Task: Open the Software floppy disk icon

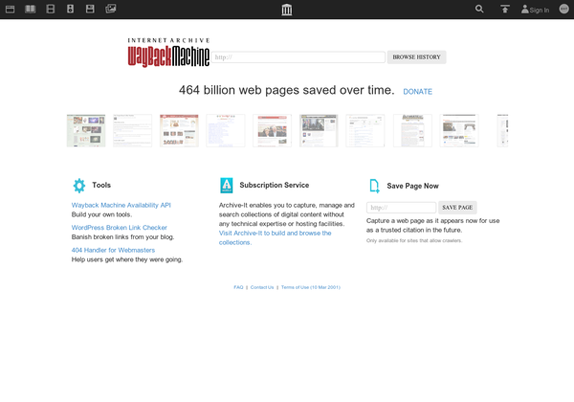Action: point(90,9)
